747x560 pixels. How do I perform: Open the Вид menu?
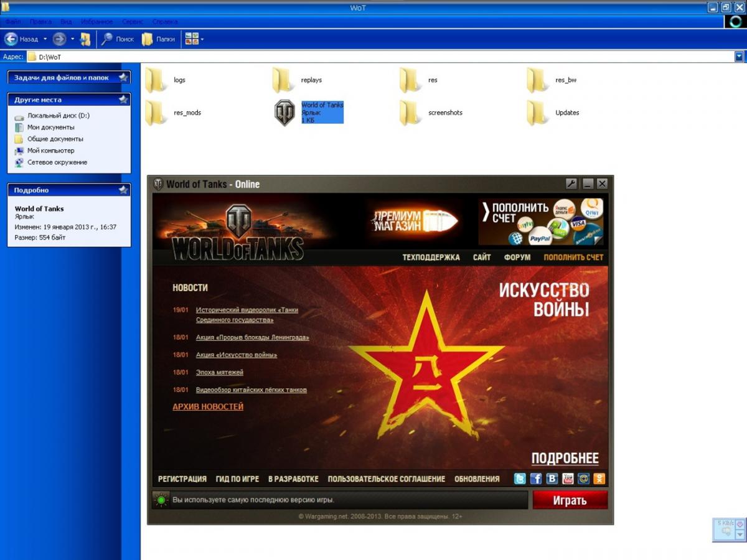tap(66, 22)
